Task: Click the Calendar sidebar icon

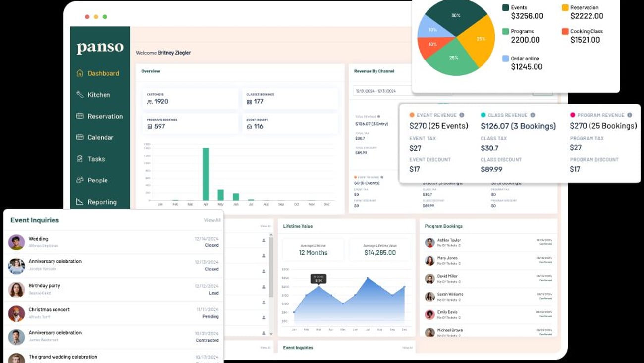Action: click(80, 137)
